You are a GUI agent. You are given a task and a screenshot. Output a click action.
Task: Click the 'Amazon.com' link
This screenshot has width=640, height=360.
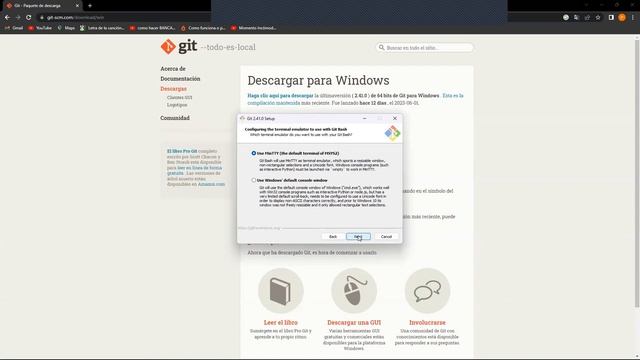point(211,184)
